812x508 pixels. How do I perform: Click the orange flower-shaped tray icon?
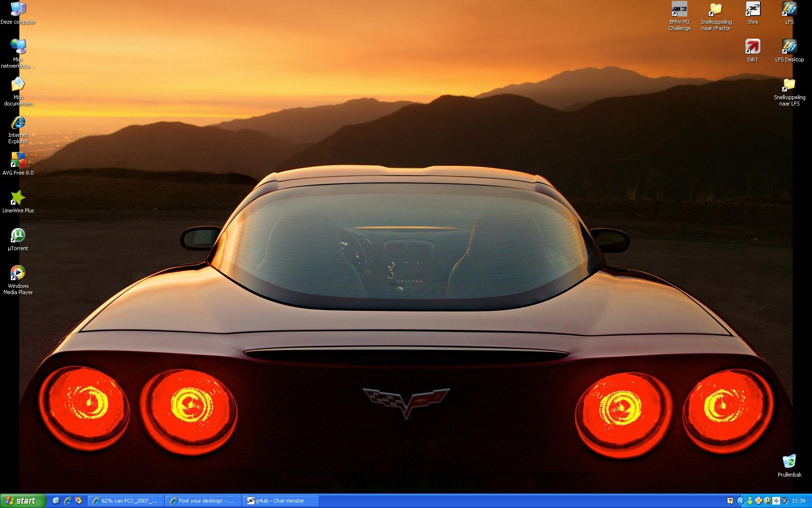coord(758,501)
